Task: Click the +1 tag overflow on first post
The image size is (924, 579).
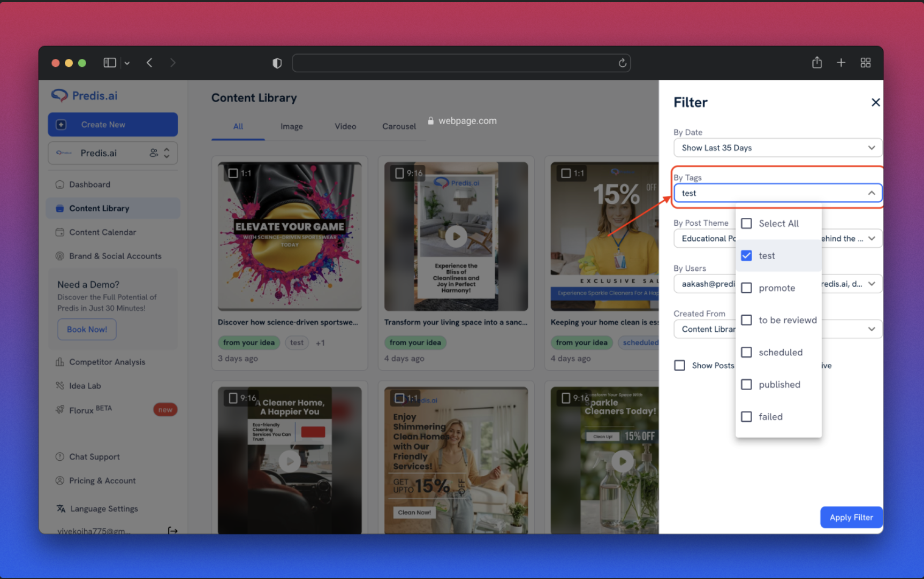Action: pos(320,343)
